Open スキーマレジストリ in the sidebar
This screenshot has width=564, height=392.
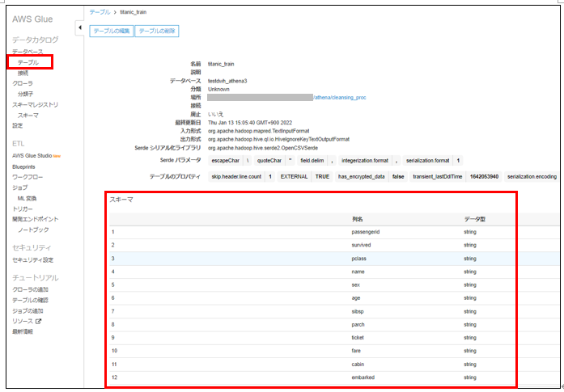36,104
